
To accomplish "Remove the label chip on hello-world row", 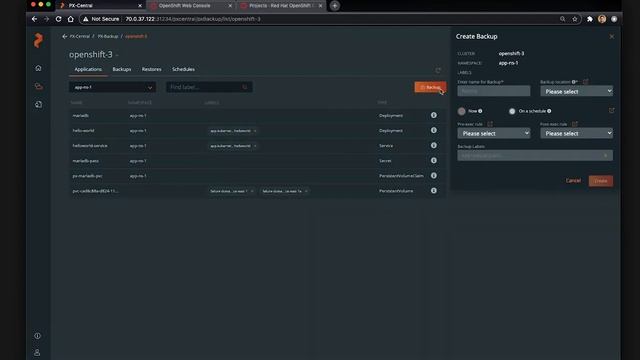I will coord(255,131).
